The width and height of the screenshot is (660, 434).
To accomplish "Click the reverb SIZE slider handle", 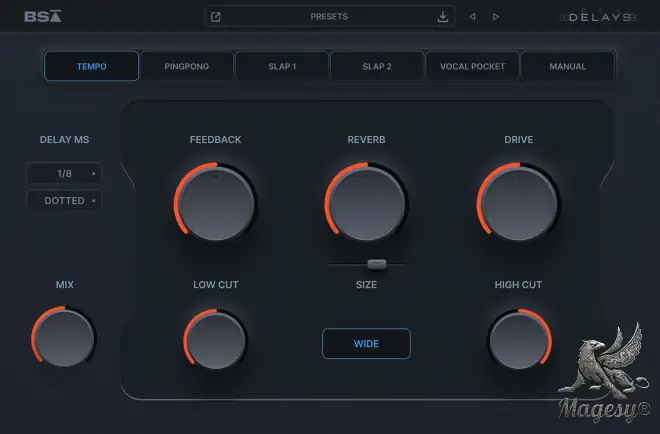I will click(377, 264).
